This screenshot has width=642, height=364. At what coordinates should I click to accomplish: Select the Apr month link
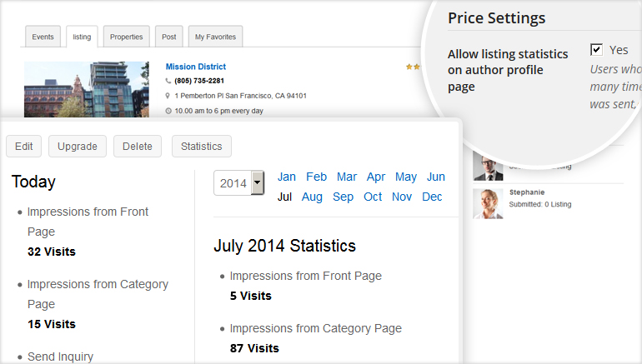pos(376,177)
